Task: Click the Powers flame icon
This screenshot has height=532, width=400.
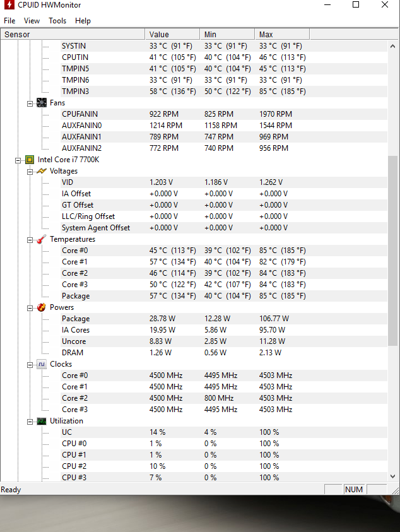Action: point(42,307)
